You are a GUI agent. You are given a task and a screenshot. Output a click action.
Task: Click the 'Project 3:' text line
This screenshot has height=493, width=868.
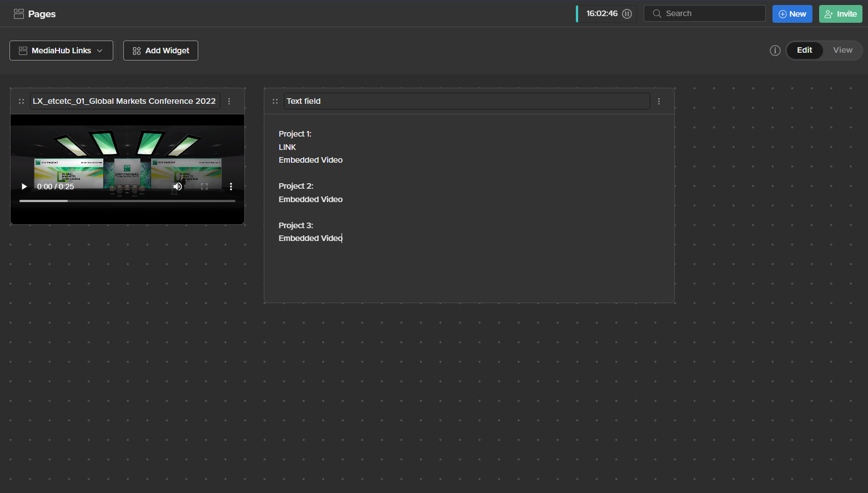pyautogui.click(x=296, y=225)
